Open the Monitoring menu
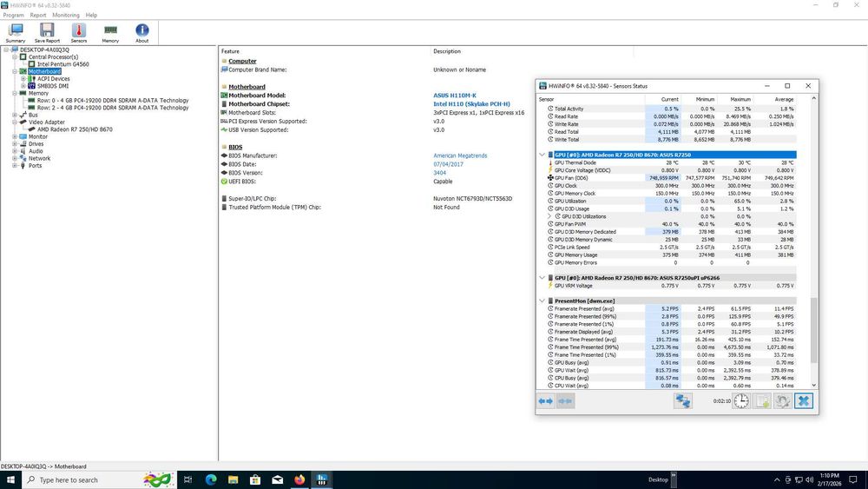This screenshot has width=868, height=489. point(66,15)
